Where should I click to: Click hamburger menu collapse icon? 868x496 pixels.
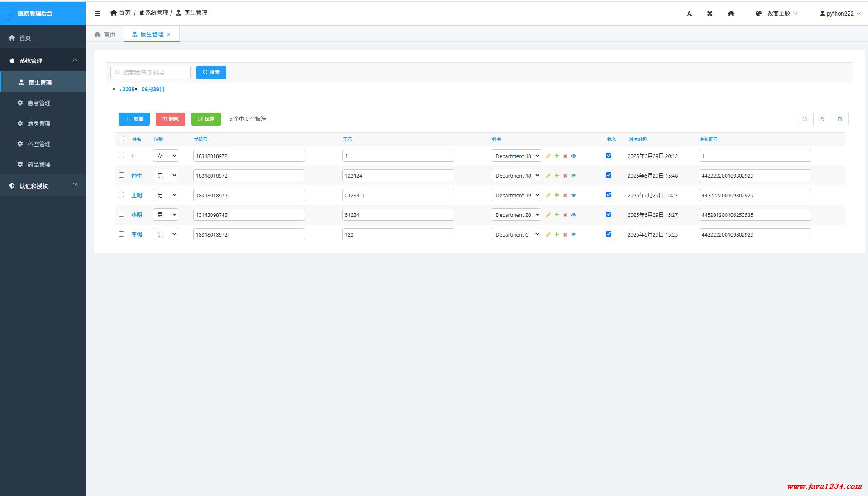97,13
